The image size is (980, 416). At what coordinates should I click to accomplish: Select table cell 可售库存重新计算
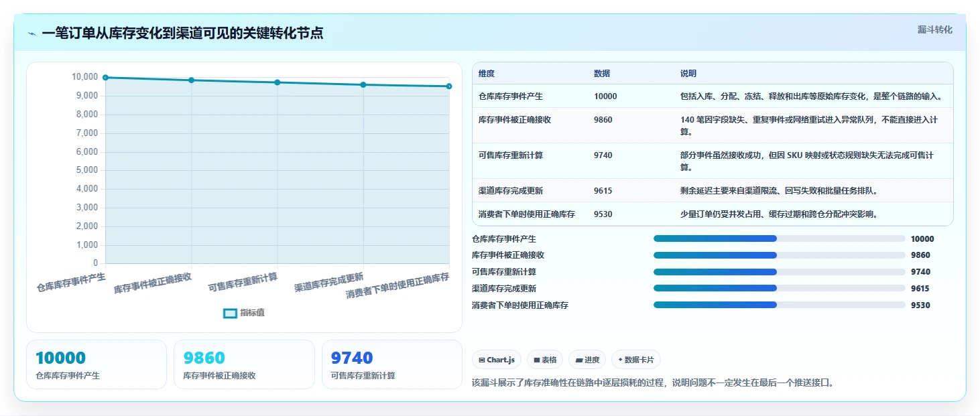coord(511,155)
